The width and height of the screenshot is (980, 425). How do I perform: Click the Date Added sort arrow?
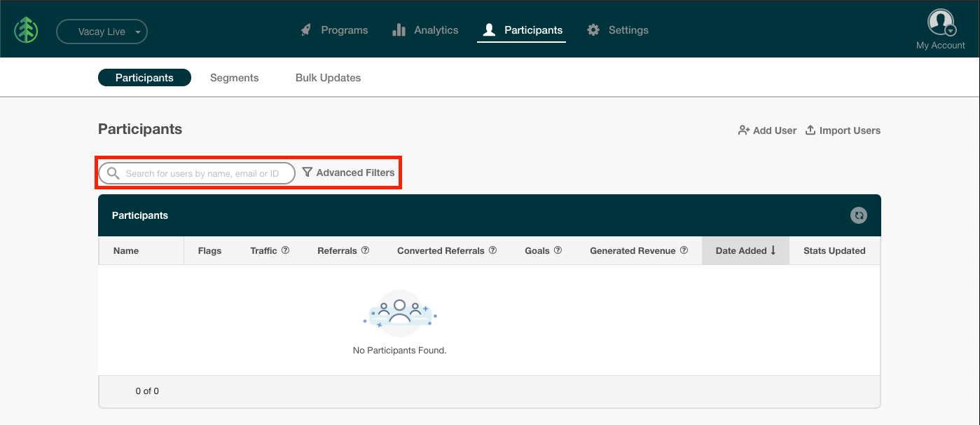773,250
